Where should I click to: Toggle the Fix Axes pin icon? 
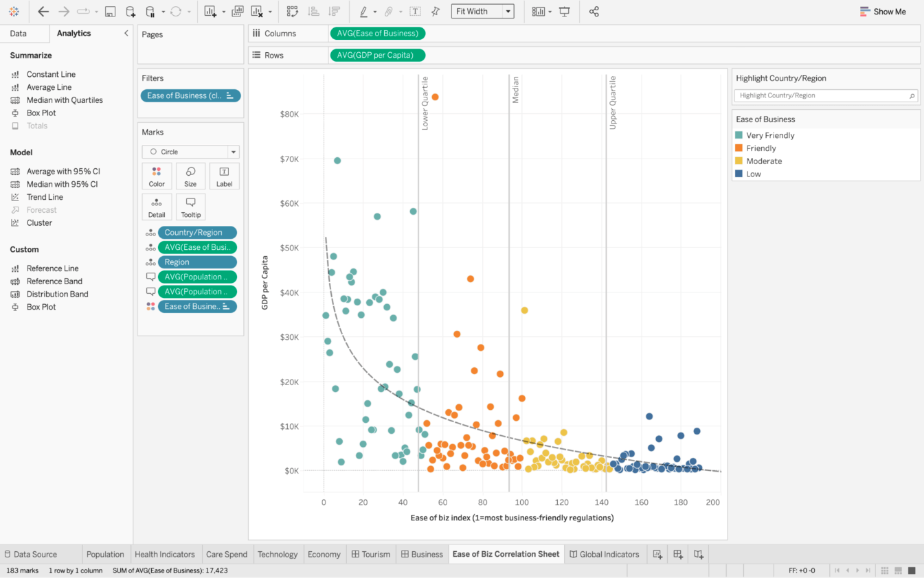pos(435,12)
